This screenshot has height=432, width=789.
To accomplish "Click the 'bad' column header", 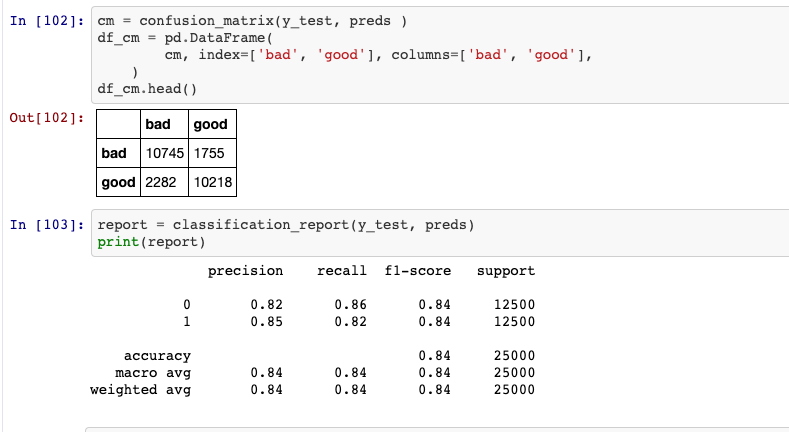I will [x=164, y=124].
